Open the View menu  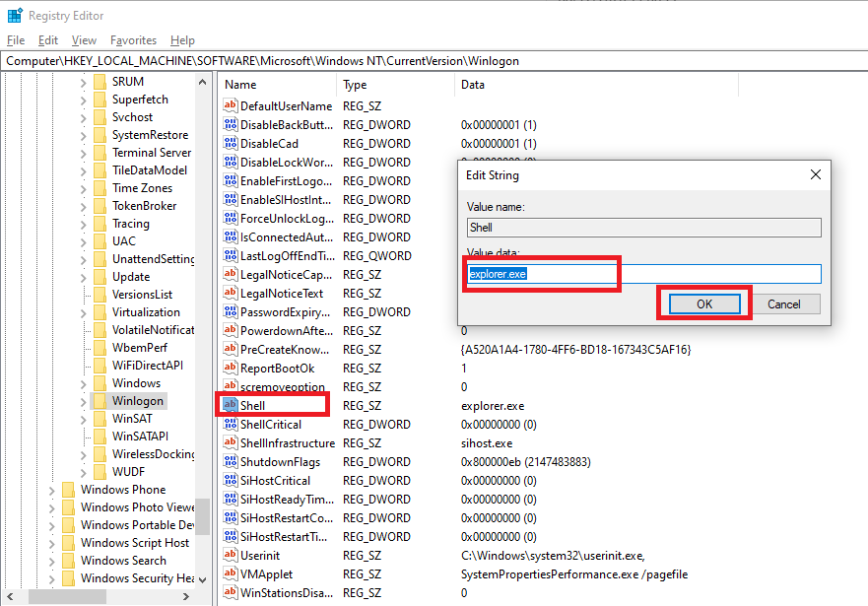(83, 40)
